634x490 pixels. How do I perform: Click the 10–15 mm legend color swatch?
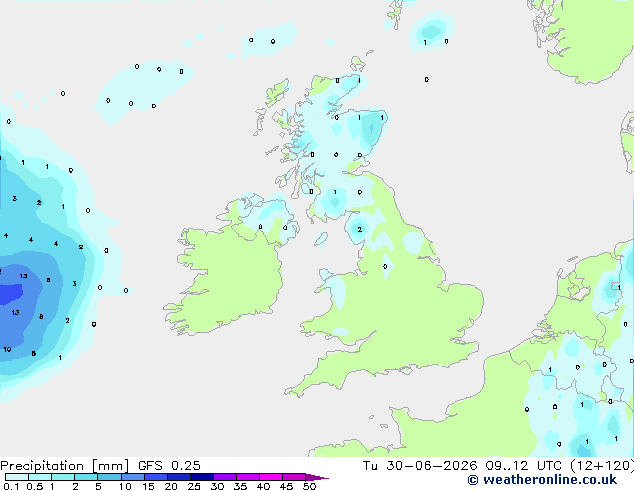132,477
